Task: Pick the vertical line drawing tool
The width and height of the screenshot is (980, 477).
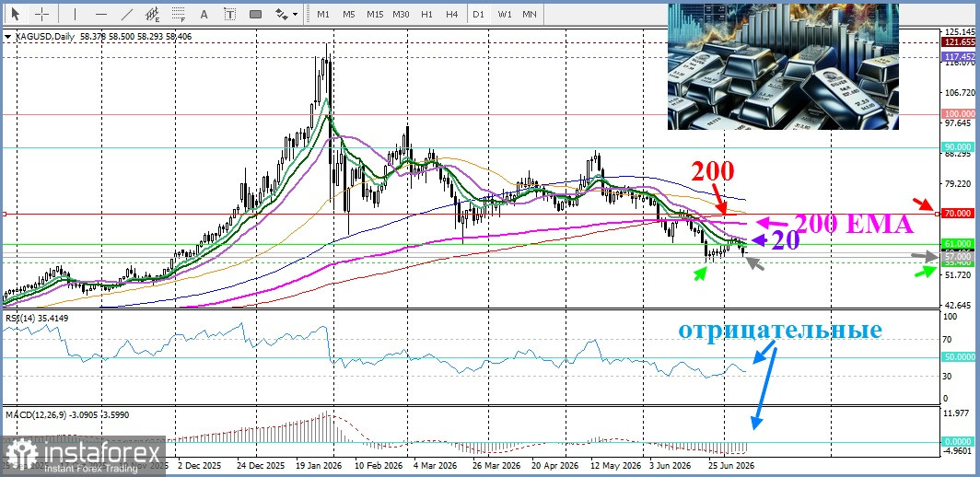Action: 75,14
